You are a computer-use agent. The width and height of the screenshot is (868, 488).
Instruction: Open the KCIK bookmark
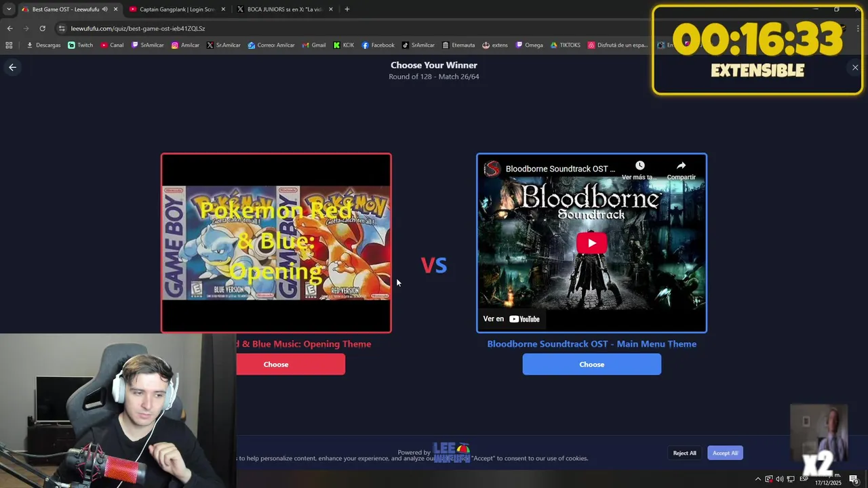344,45
